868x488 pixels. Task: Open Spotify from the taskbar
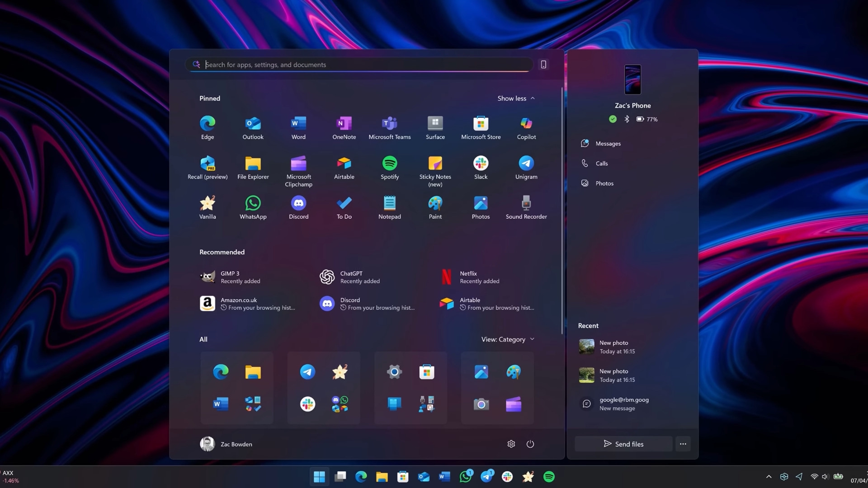[x=549, y=477]
